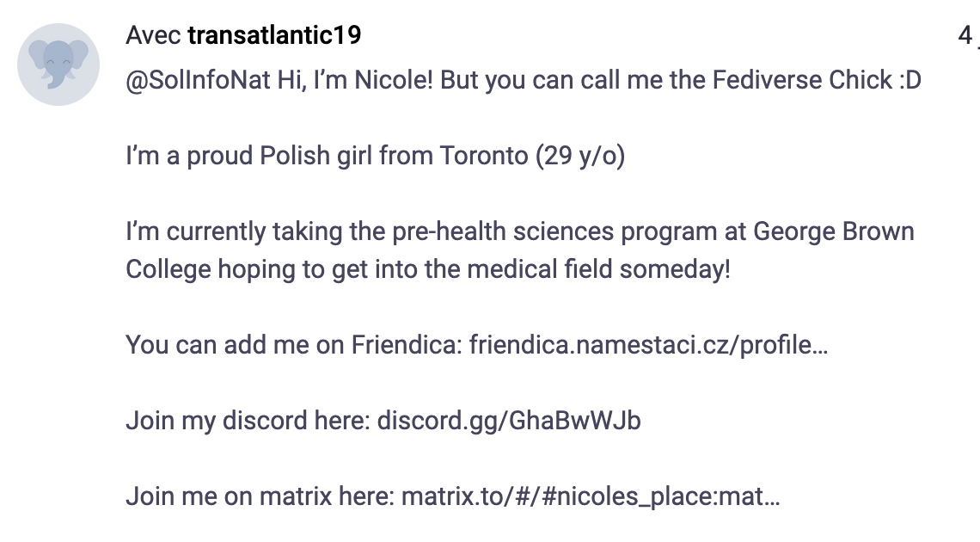
Task: Open transatlantic19's profile from the header
Action: coord(274,35)
